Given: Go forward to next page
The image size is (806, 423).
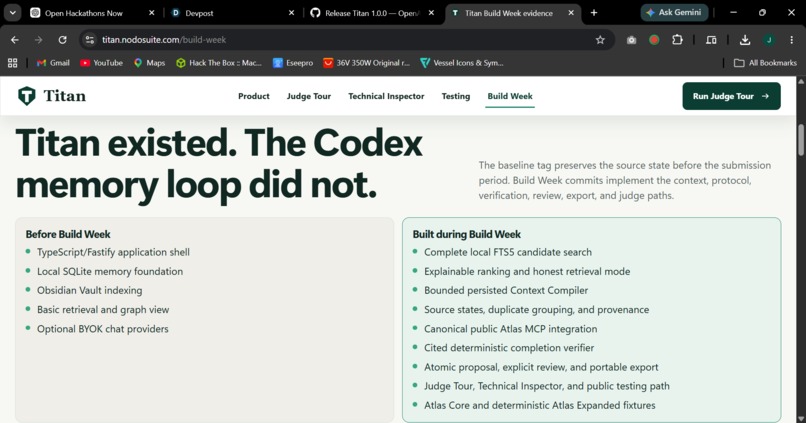Looking at the screenshot, I should pos(39,40).
